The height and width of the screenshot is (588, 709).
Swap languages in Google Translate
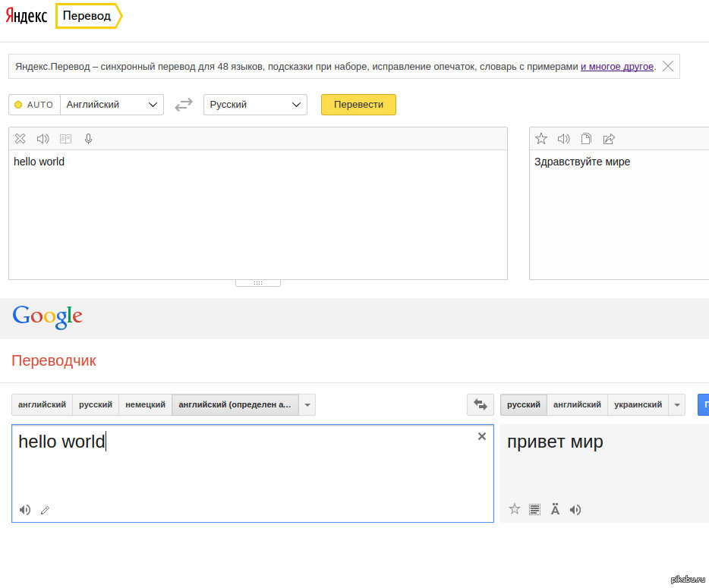(480, 405)
